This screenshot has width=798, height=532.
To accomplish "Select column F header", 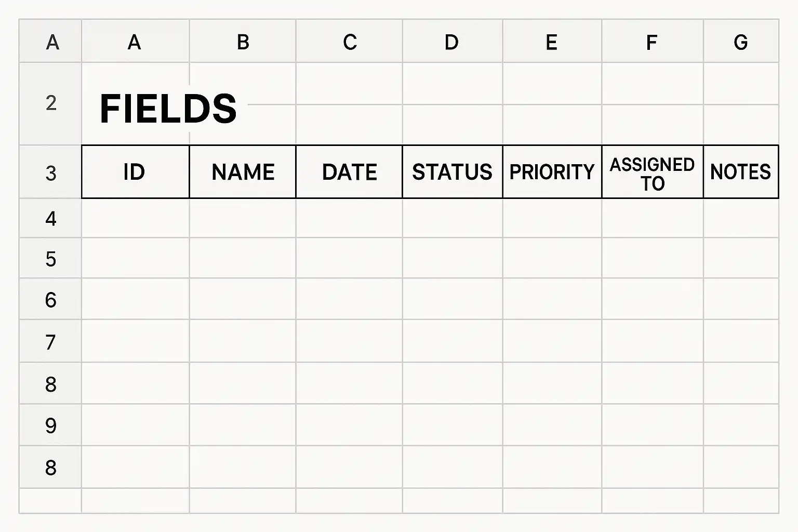I will click(x=653, y=42).
